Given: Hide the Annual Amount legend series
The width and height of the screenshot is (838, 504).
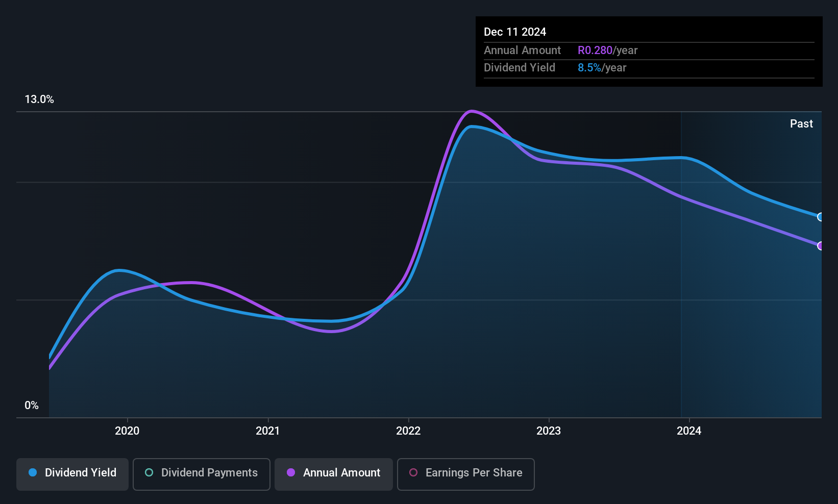Looking at the screenshot, I should 334,473.
